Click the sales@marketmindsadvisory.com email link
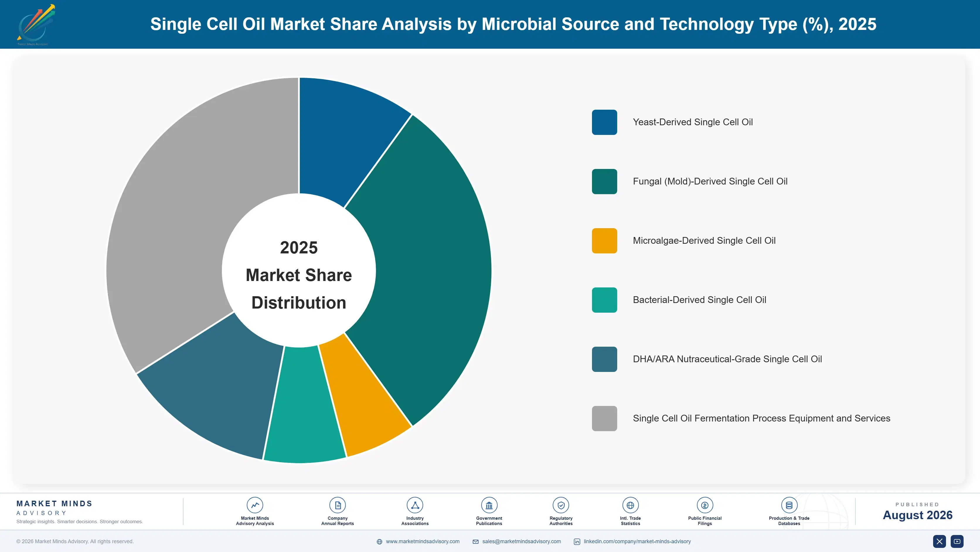Screen dimensions: 980x552 522,541
